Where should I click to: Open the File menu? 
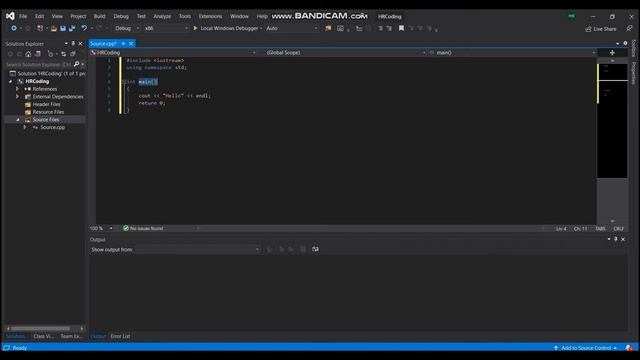click(x=23, y=16)
